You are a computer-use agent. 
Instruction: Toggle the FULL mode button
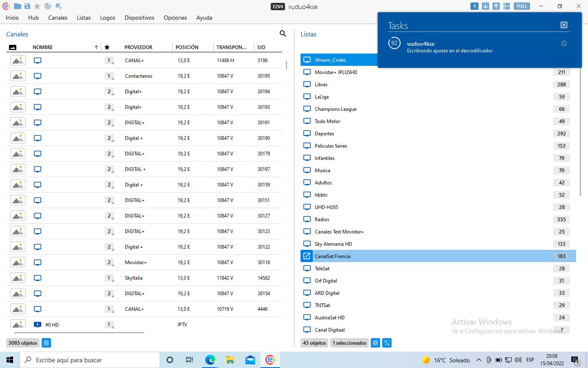521,6
